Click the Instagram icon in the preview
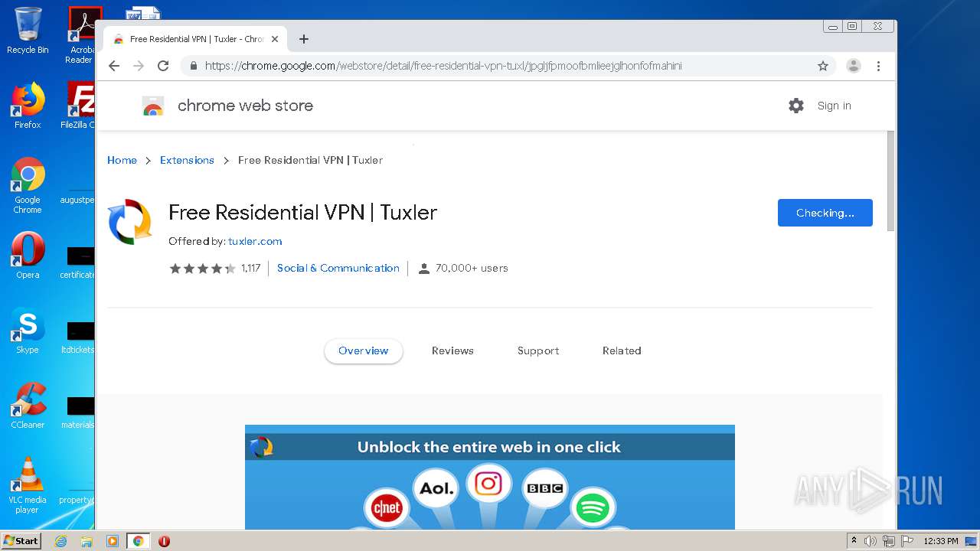The width and height of the screenshot is (980, 551). pyautogui.click(x=488, y=484)
